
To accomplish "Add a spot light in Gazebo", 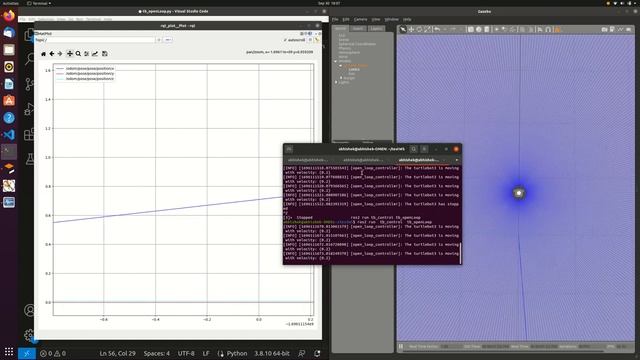I will [505, 29].
